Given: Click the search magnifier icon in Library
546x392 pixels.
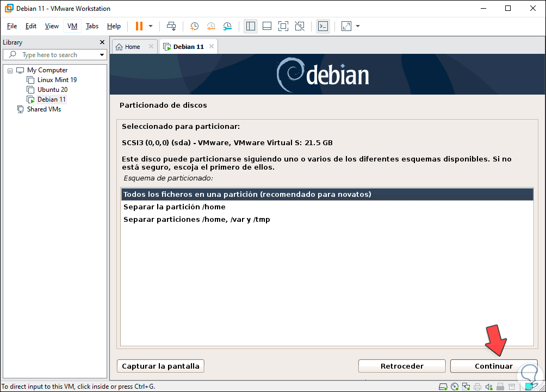Looking at the screenshot, I should (13, 54).
